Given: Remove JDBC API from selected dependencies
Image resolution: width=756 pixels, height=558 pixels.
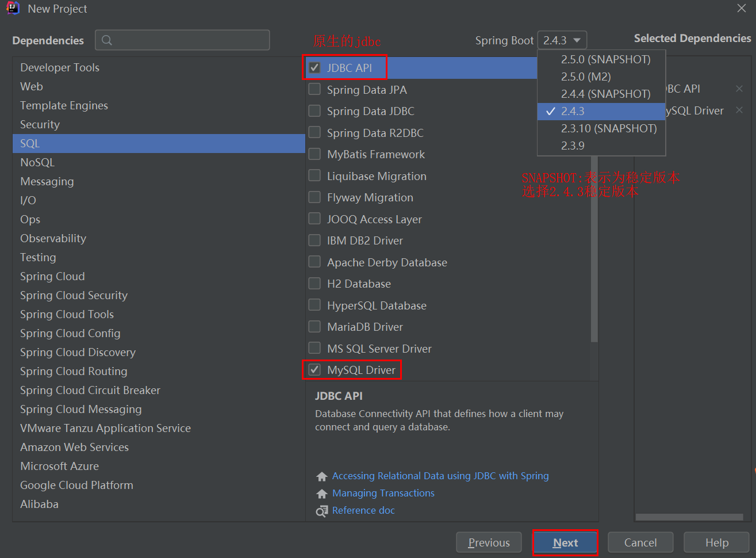Looking at the screenshot, I should (x=739, y=89).
